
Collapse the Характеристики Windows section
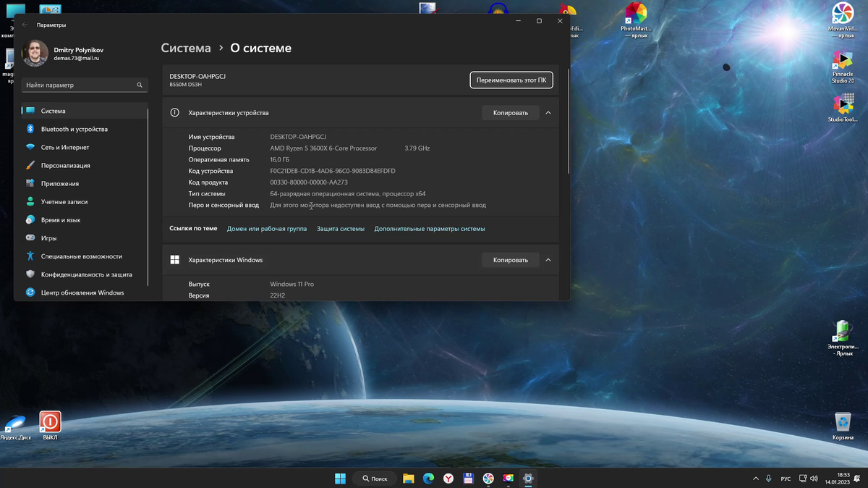[548, 260]
